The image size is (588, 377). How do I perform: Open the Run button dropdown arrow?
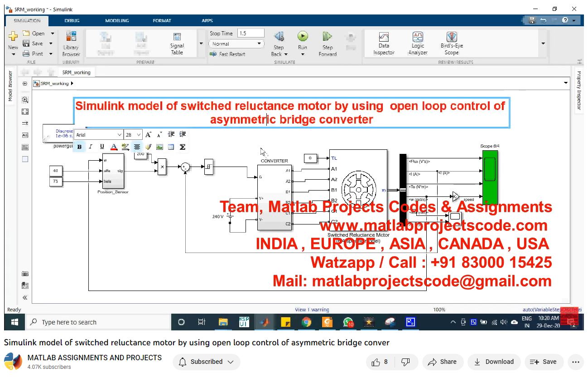coord(303,54)
